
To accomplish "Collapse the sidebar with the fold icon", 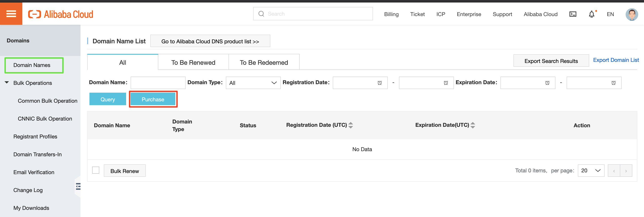I will pos(78,186).
